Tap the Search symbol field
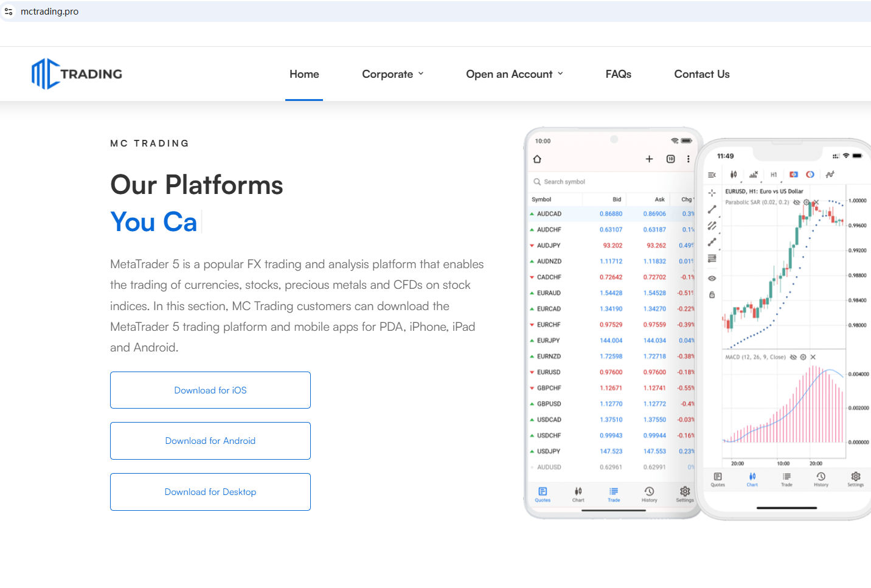The height and width of the screenshot is (588, 871). point(611,182)
